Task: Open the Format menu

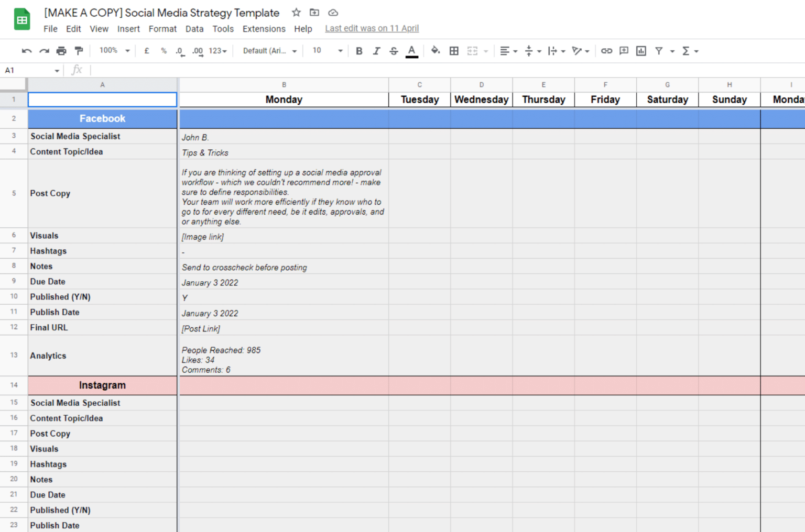Action: (162, 29)
